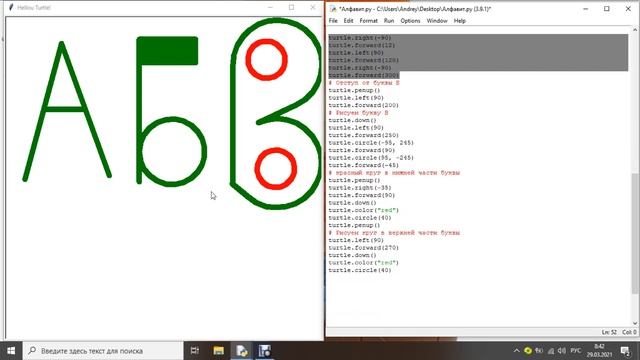Open the Windows Start menu

(11, 351)
